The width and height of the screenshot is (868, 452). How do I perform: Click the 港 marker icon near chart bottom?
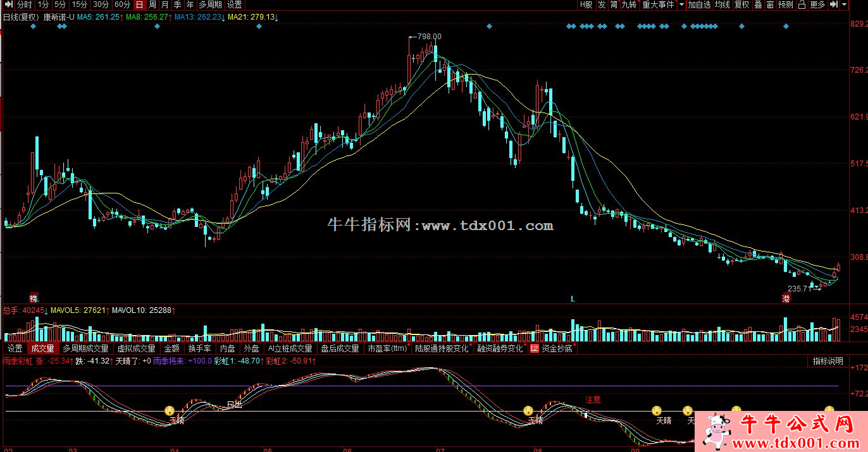(786, 298)
